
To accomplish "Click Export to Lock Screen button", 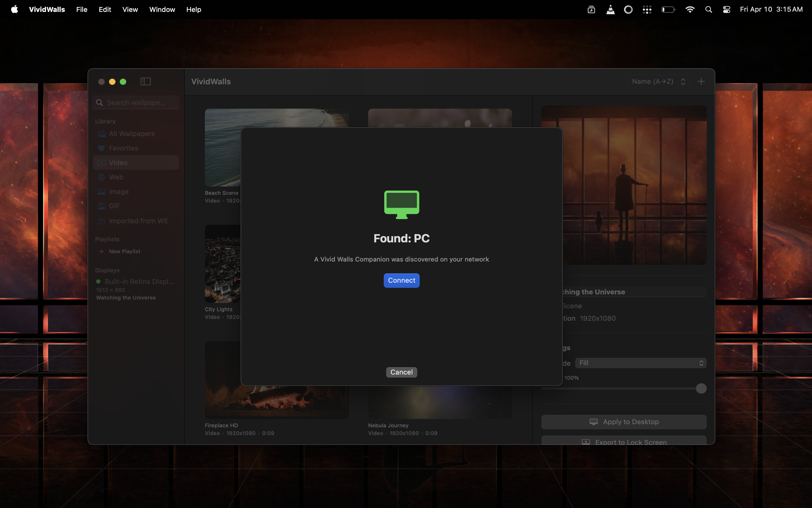I will point(624,441).
